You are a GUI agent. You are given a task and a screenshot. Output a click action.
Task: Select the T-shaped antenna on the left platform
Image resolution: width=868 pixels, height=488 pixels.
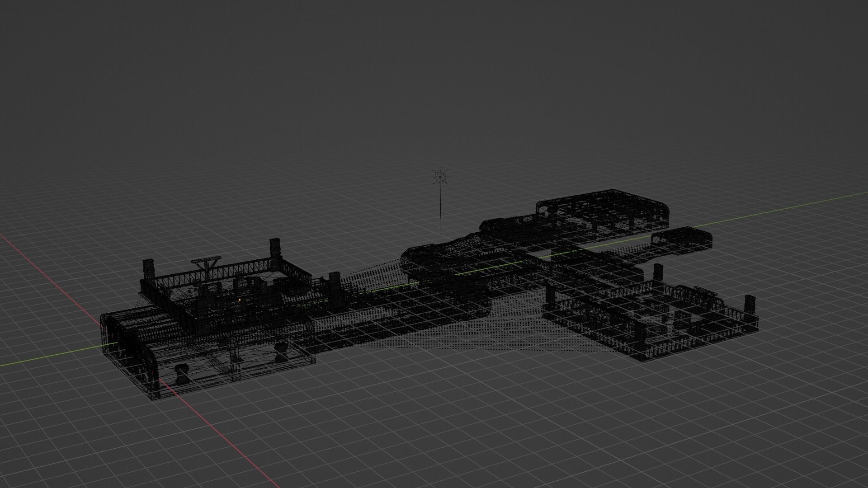click(x=206, y=267)
